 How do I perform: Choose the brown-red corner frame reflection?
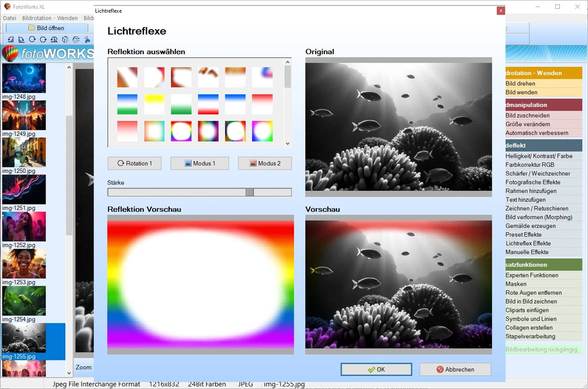tap(181, 77)
